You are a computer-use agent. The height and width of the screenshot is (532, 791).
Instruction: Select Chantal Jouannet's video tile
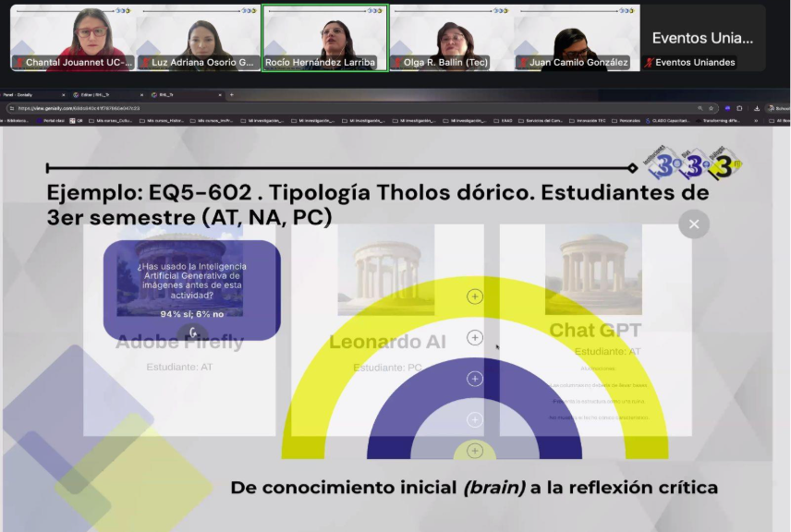73,38
